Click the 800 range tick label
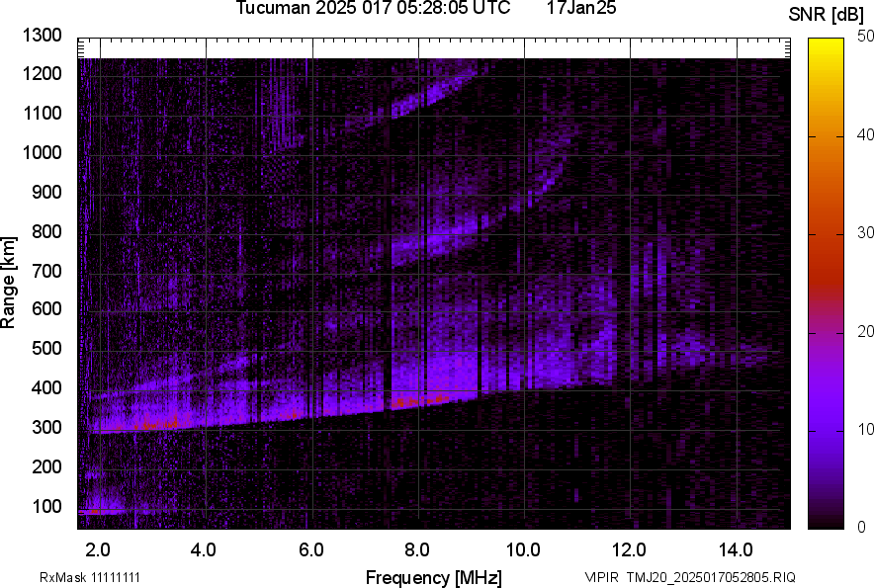The width and height of the screenshot is (874, 588). tap(46, 231)
